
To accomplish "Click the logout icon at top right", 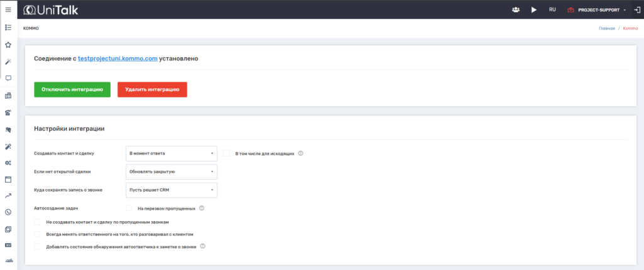I will (636, 9).
